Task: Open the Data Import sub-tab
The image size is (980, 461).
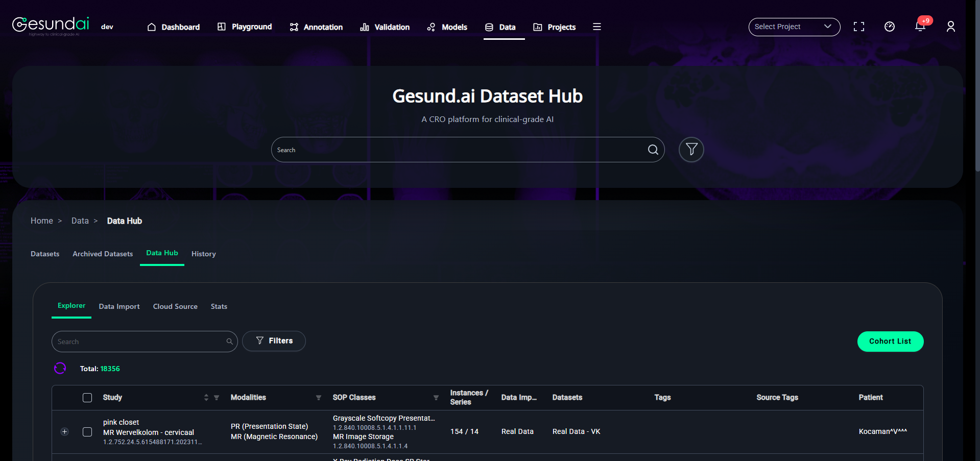Action: (x=119, y=306)
